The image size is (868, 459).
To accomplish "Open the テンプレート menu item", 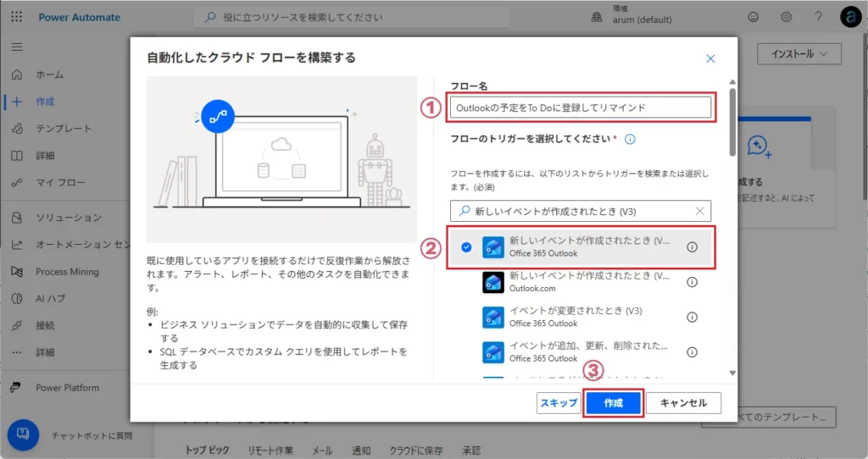I will pyautogui.click(x=64, y=128).
